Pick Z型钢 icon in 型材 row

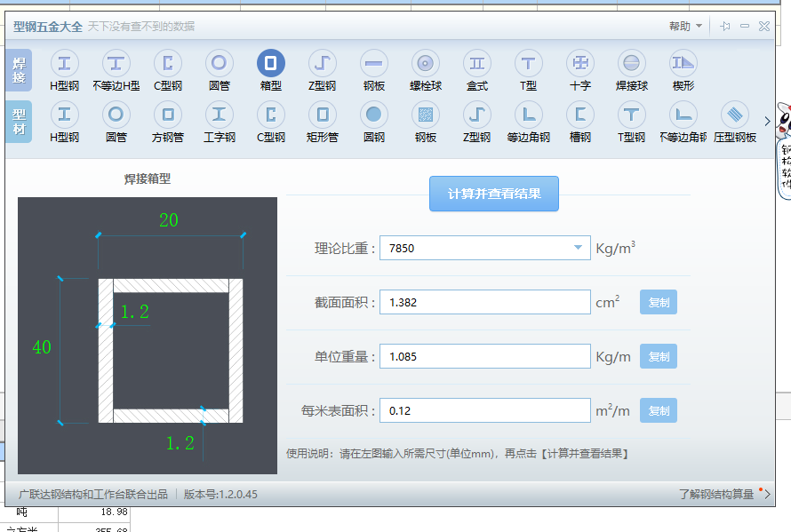(x=477, y=115)
